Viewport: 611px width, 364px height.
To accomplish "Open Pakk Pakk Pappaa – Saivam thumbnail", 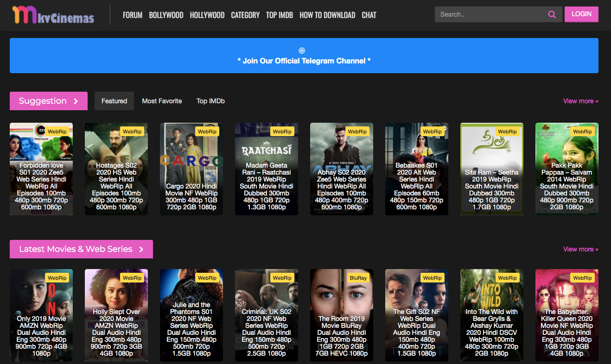I will coord(567,169).
